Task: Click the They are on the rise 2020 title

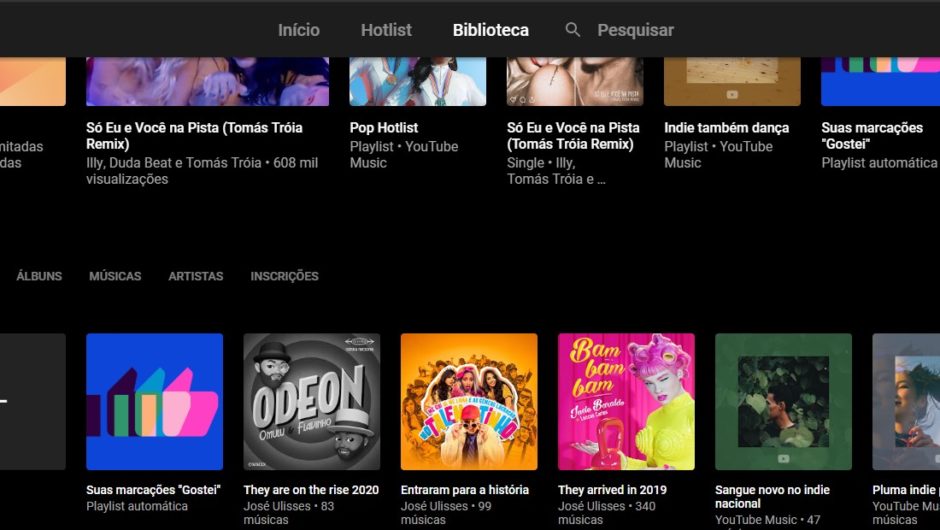Action: 311,490
